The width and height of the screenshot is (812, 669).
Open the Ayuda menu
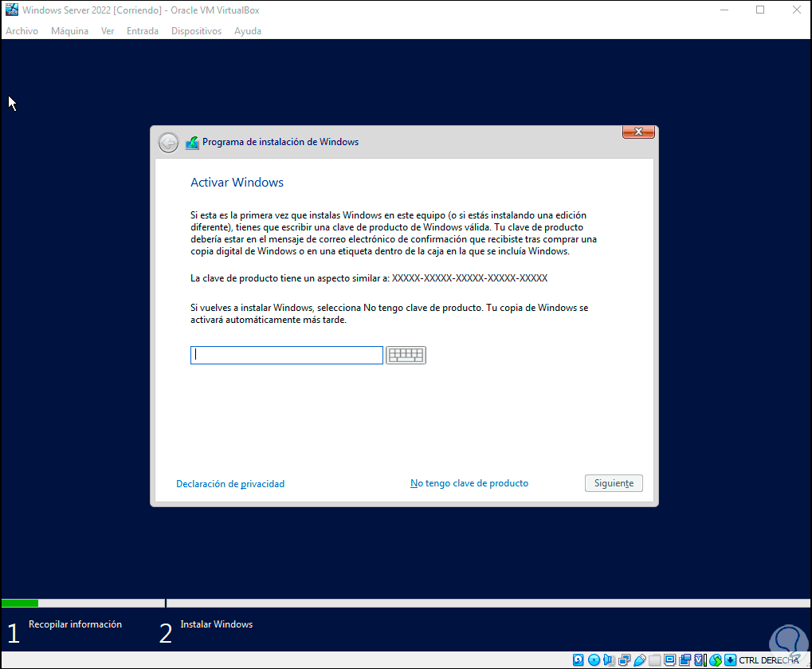tap(248, 31)
